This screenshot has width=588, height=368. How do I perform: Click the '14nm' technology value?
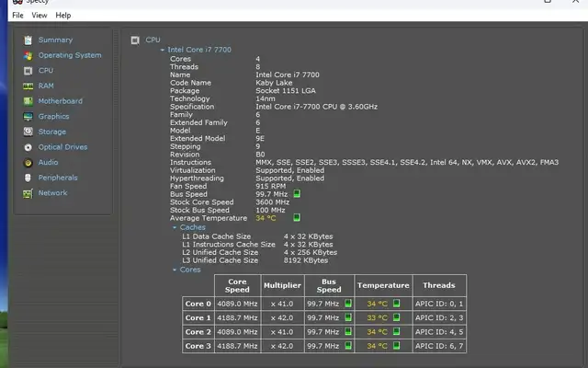266,98
